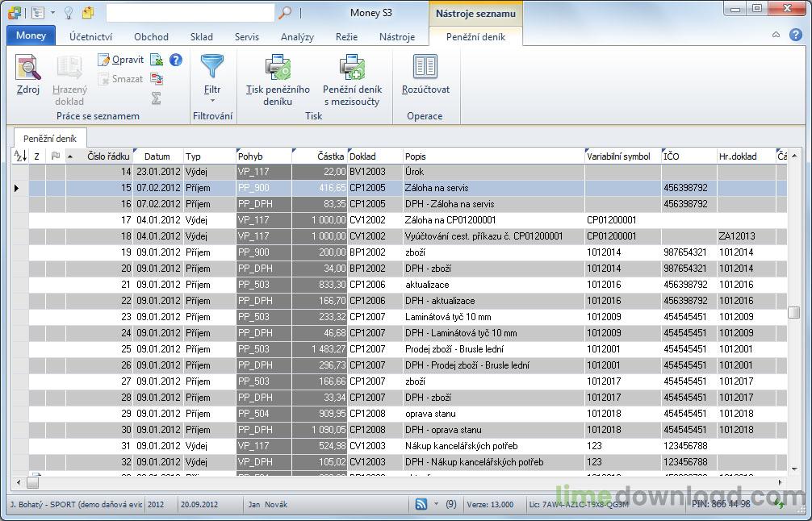Click Peněžní deník s mezisoučty icon
This screenshot has height=521, width=812.
352,67
